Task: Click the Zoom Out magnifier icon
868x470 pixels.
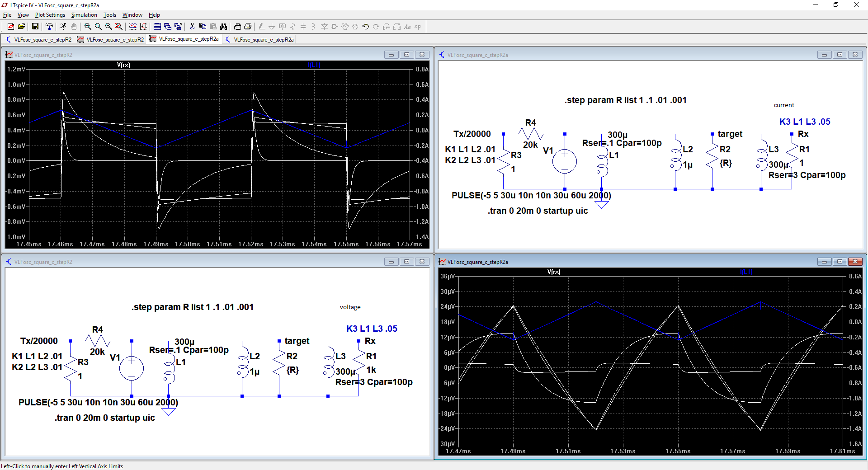Action: click(x=108, y=27)
